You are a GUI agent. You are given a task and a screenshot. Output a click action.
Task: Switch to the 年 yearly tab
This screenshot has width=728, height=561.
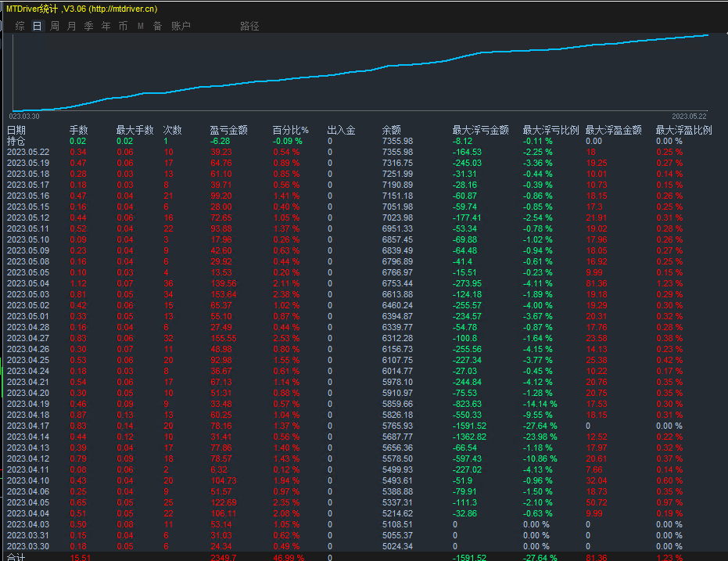pos(106,26)
